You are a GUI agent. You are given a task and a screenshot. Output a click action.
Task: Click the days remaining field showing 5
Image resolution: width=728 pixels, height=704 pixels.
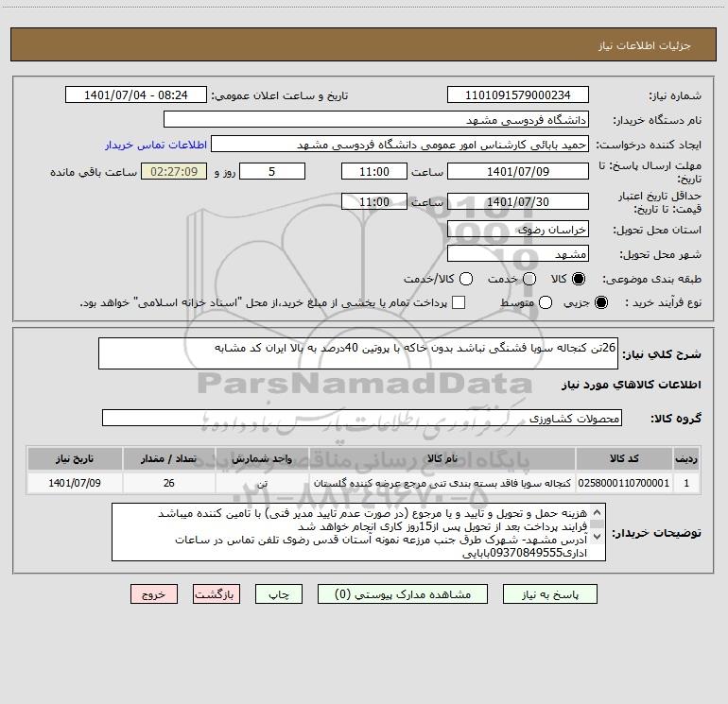(x=272, y=171)
